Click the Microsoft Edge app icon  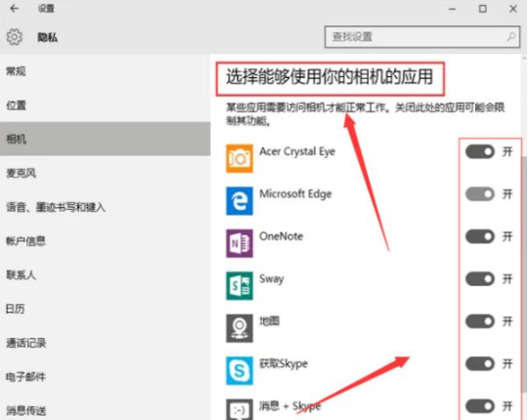tap(240, 201)
